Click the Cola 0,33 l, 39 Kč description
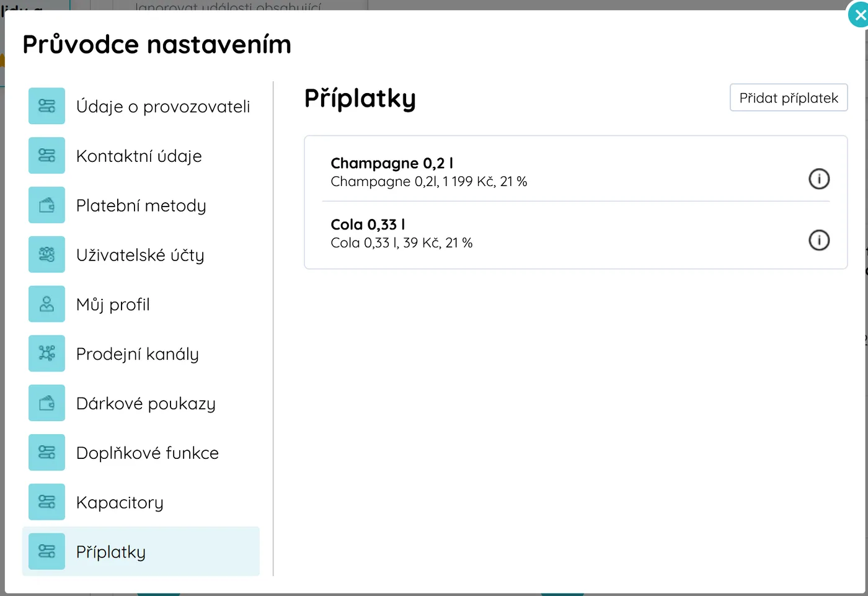This screenshot has height=596, width=868. 402,243
